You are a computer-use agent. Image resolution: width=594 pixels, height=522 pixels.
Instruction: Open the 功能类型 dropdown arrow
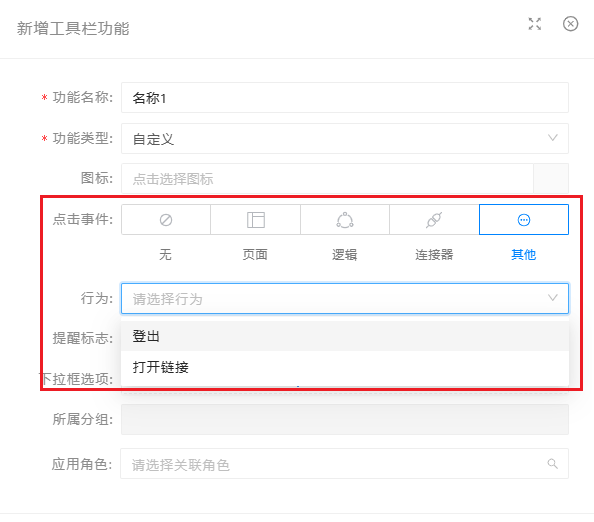[553, 138]
